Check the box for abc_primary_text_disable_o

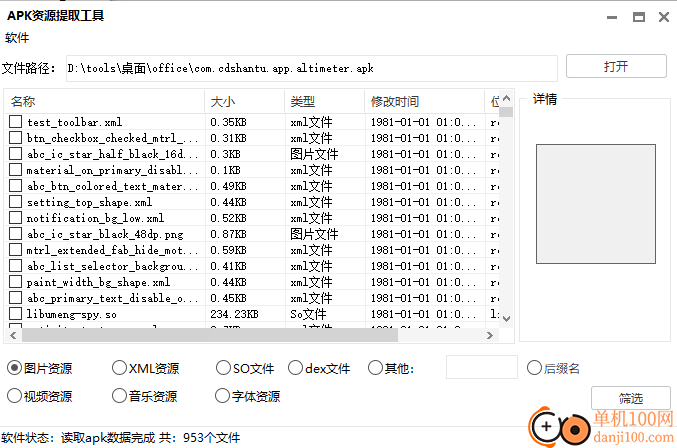point(16,297)
